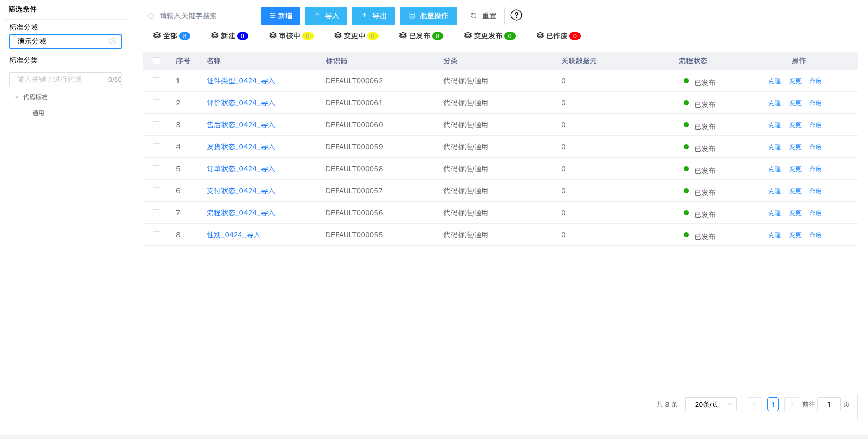Toggle the select-all checkbox in table header

click(157, 61)
